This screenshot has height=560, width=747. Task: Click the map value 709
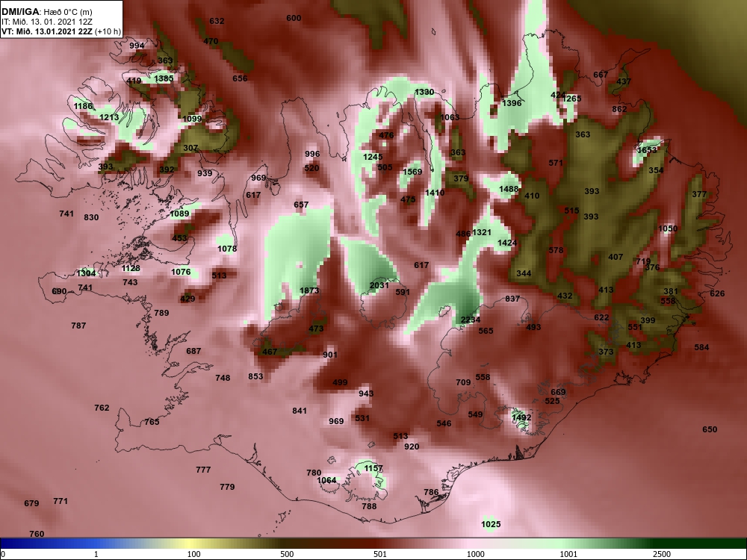(463, 382)
